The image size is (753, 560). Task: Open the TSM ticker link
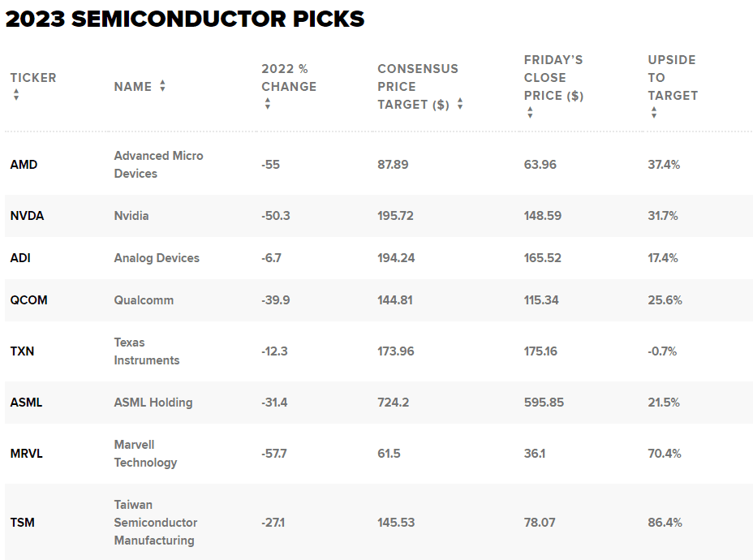point(23,523)
